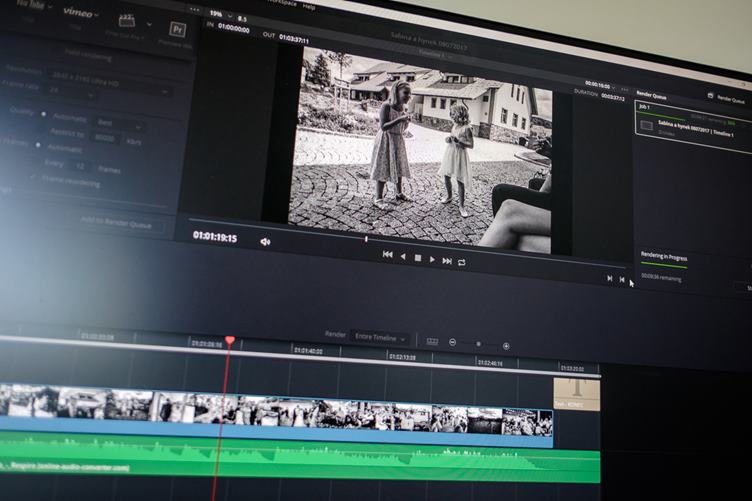Adjust the timeline zoom slider handle
Screen dimensions: 752x501
coord(478,344)
